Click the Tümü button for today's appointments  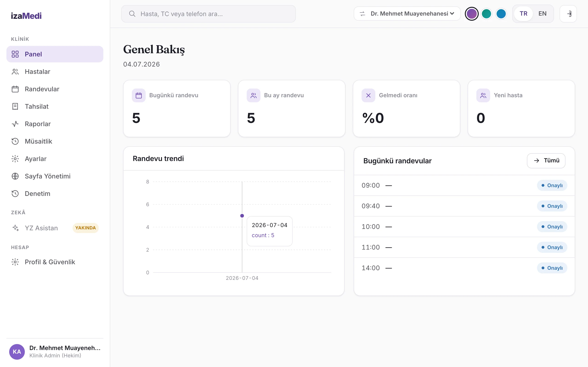(x=546, y=161)
